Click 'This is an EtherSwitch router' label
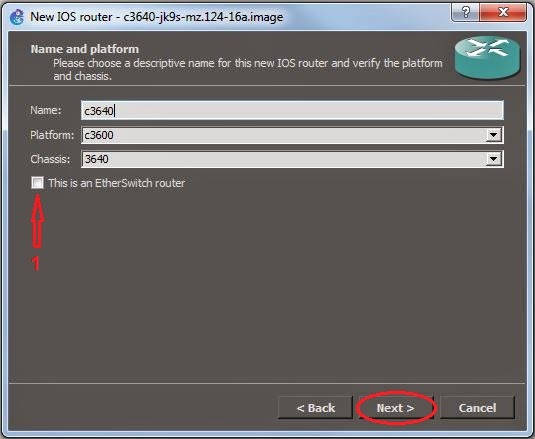The height and width of the screenshot is (439, 535). [116, 183]
